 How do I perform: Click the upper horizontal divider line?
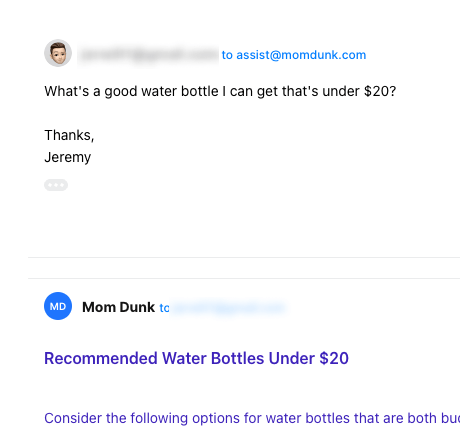(x=244, y=257)
